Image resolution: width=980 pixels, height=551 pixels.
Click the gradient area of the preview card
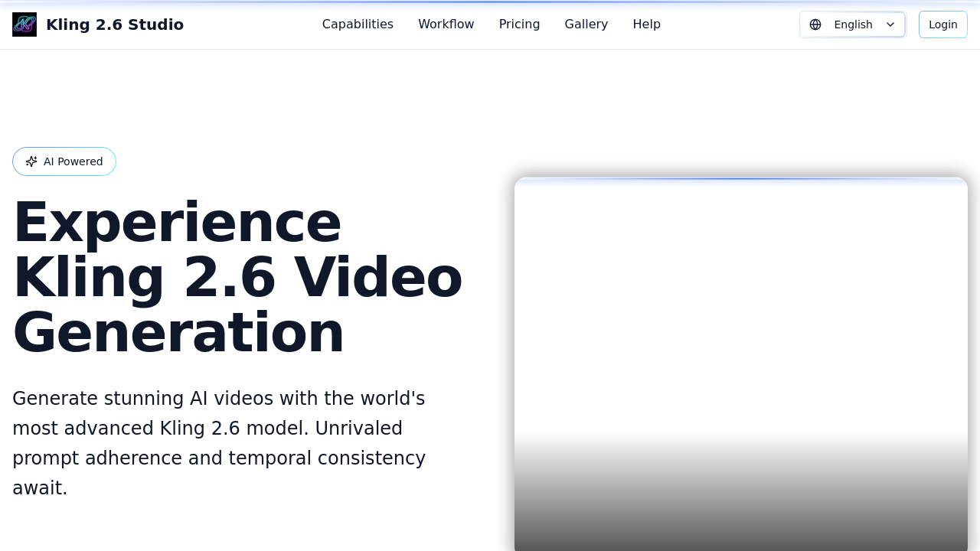click(x=740, y=505)
